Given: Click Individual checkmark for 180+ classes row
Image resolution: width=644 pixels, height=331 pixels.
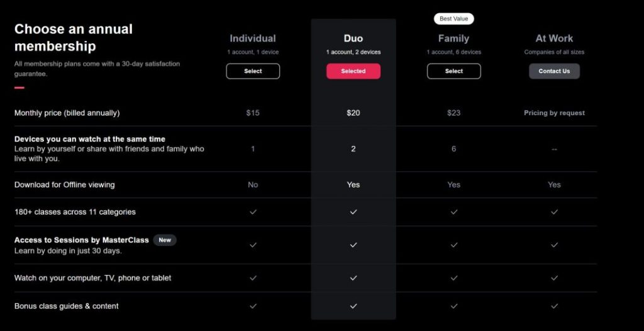Looking at the screenshot, I should coord(253,212).
